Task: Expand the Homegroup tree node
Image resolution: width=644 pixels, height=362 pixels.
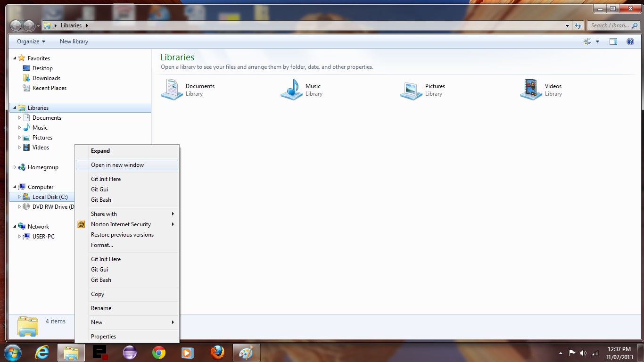Action: (15, 167)
